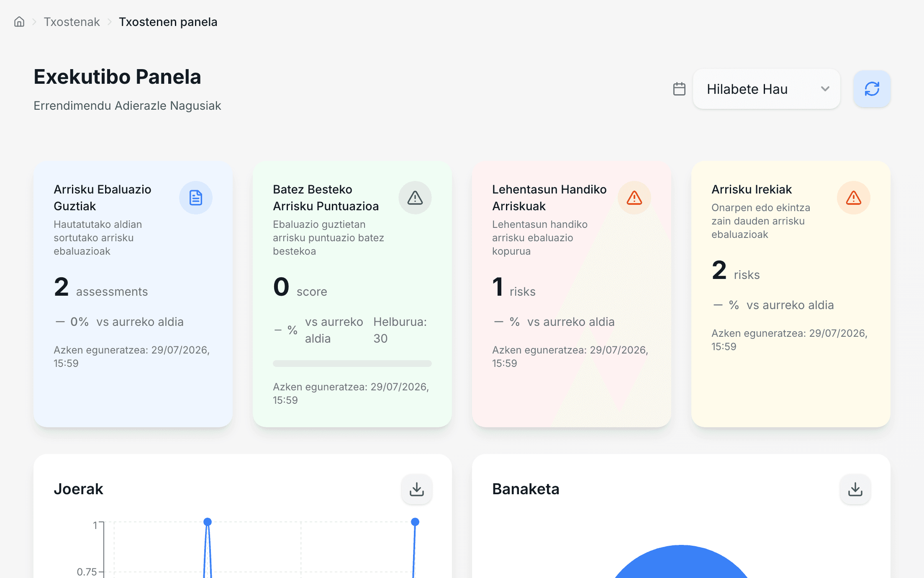This screenshot has width=924, height=578.
Task: Click 'Hautatutako aldian sortutako arrisku ebaluazioak' description
Action: click(x=98, y=238)
